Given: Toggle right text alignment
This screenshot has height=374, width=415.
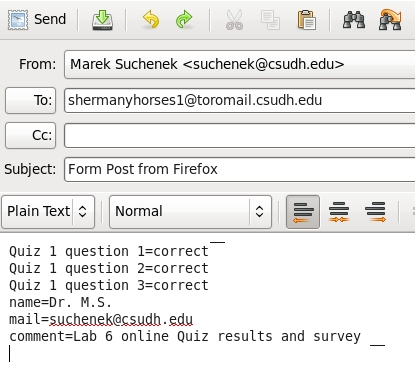Looking at the screenshot, I should (376, 212).
